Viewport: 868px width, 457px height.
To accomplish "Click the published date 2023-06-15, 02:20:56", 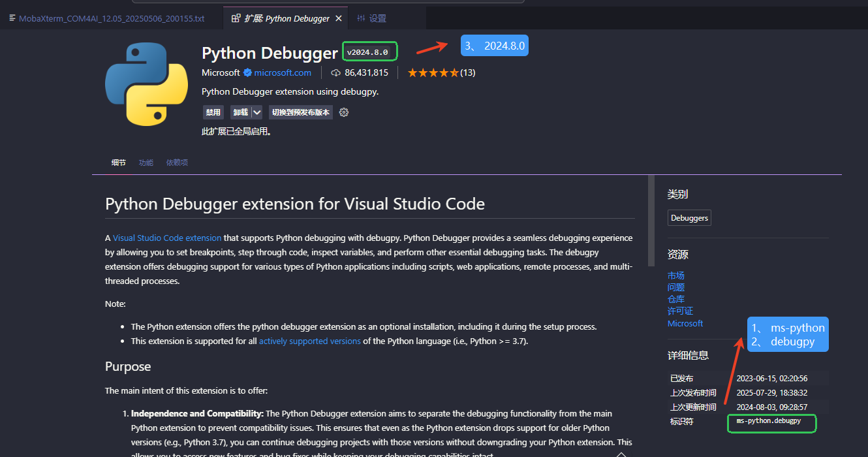I will (772, 379).
